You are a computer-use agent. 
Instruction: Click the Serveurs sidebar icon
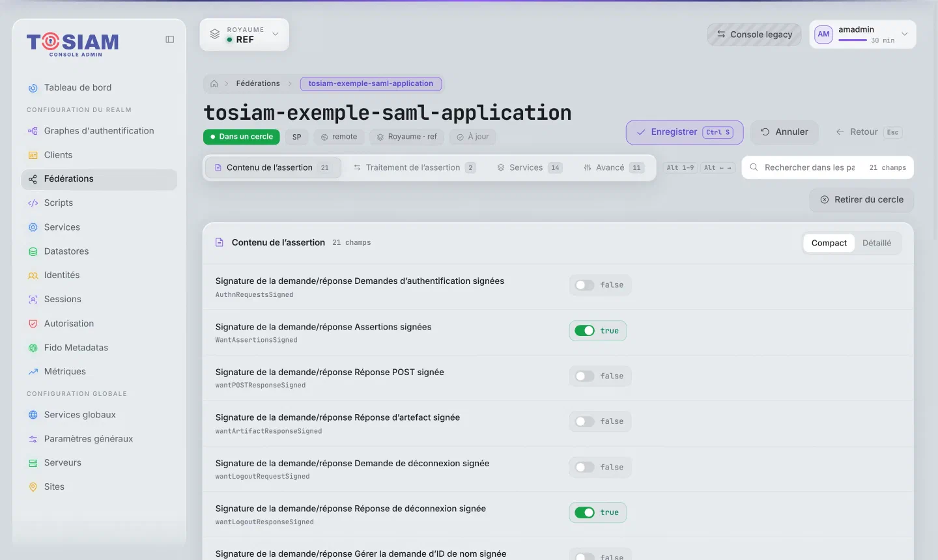33,463
